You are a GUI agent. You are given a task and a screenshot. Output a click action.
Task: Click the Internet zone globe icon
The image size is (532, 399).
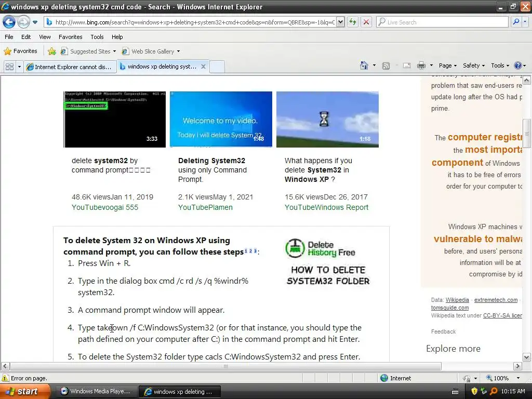[384, 378]
